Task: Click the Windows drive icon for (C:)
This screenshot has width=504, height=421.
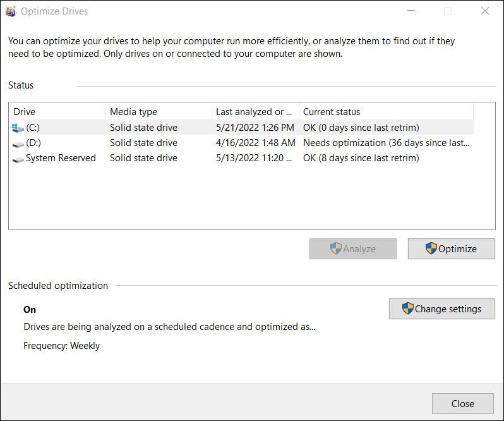Action: pyautogui.click(x=18, y=128)
